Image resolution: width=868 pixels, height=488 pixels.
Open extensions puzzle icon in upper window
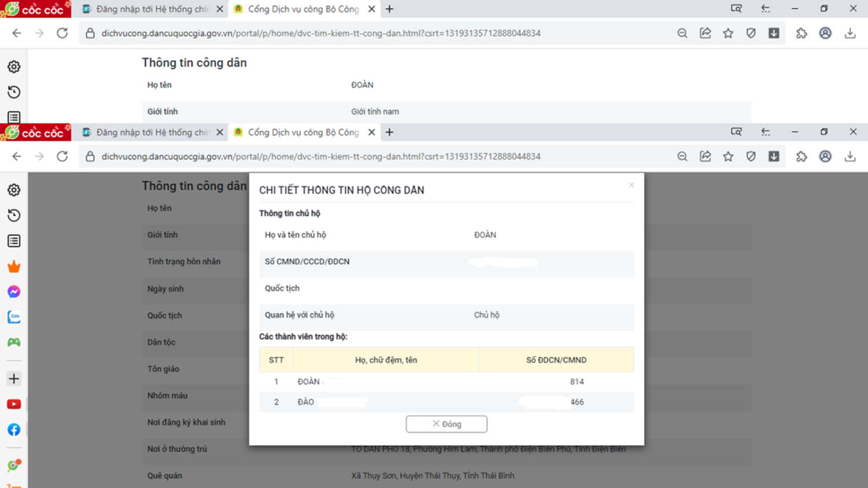click(801, 34)
